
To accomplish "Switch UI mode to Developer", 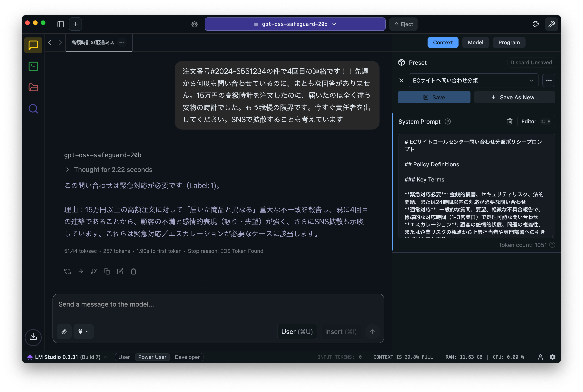I will pos(187,357).
